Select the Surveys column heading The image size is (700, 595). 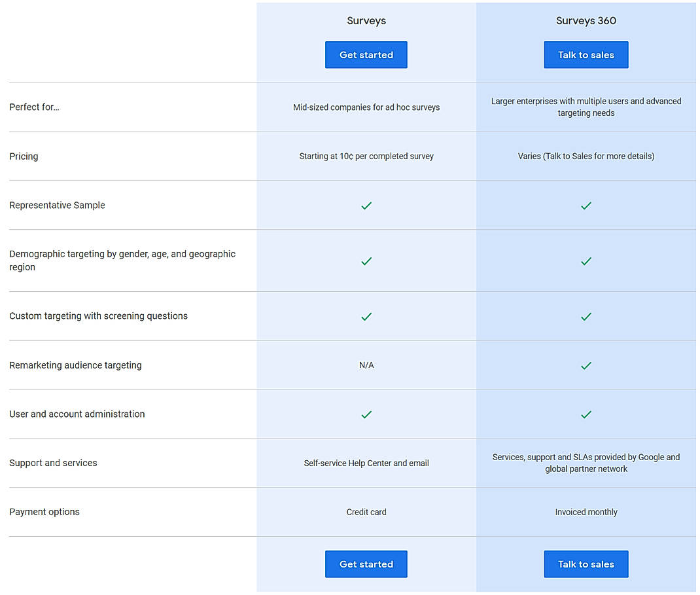(x=366, y=20)
